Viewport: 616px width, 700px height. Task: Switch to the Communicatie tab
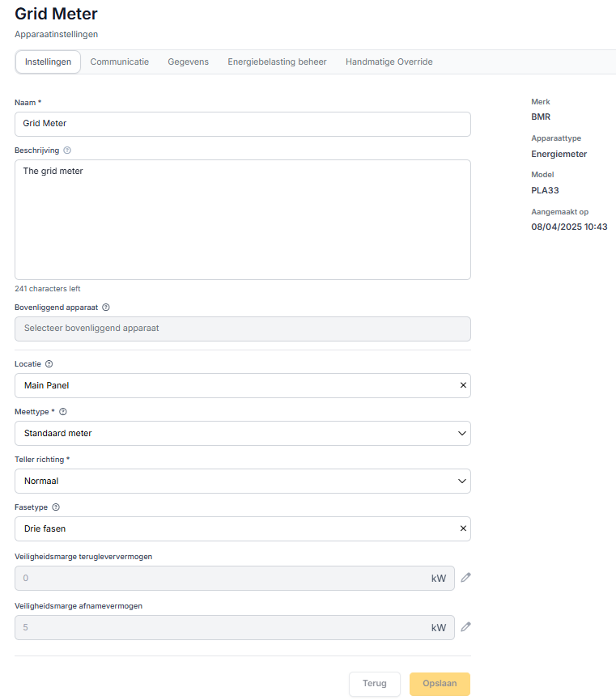(119, 62)
